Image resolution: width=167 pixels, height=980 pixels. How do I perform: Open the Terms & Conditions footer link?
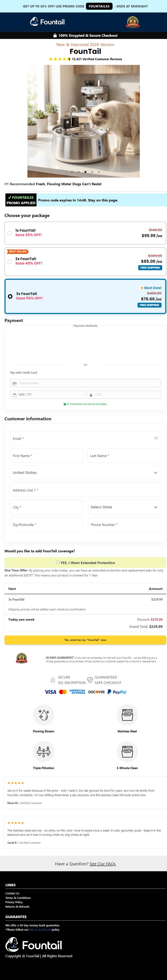[18, 898]
